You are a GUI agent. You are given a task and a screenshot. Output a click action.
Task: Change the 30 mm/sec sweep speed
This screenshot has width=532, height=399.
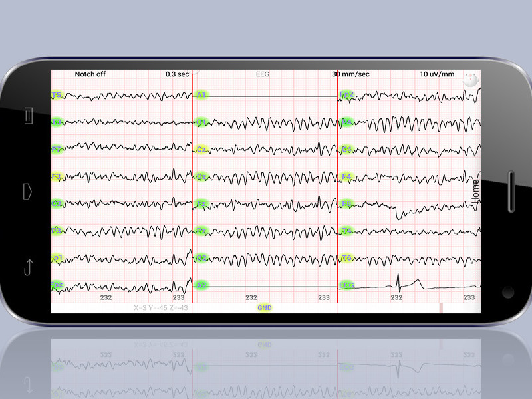[x=350, y=74]
